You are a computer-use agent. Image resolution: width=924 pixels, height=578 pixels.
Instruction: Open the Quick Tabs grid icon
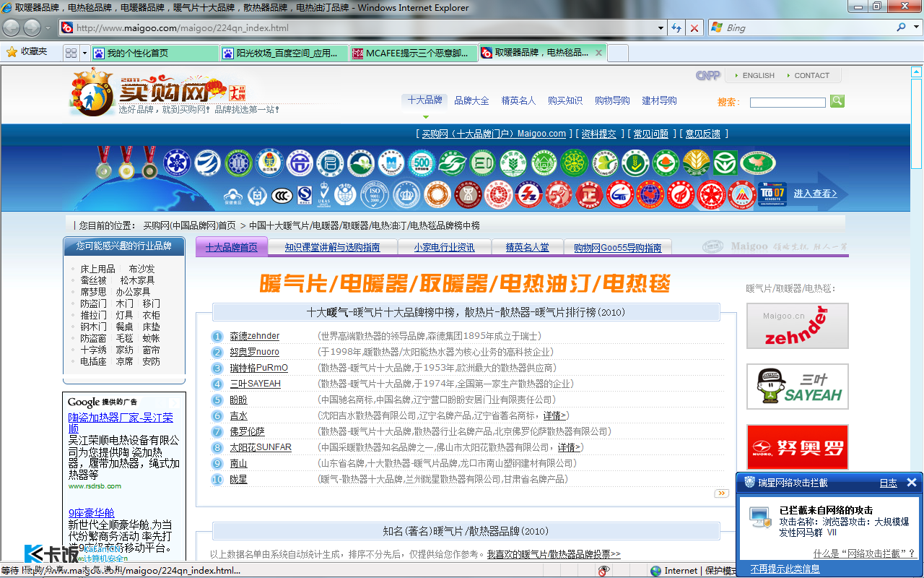(x=71, y=53)
